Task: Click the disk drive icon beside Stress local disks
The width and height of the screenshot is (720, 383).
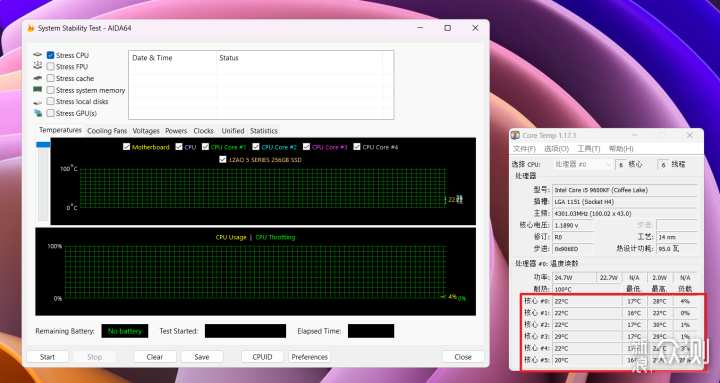Action: click(38, 102)
